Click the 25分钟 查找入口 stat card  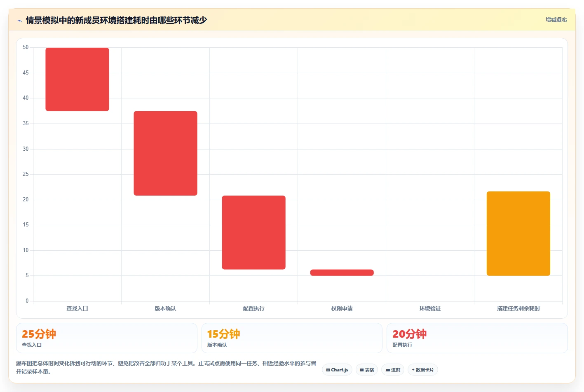(x=107, y=338)
